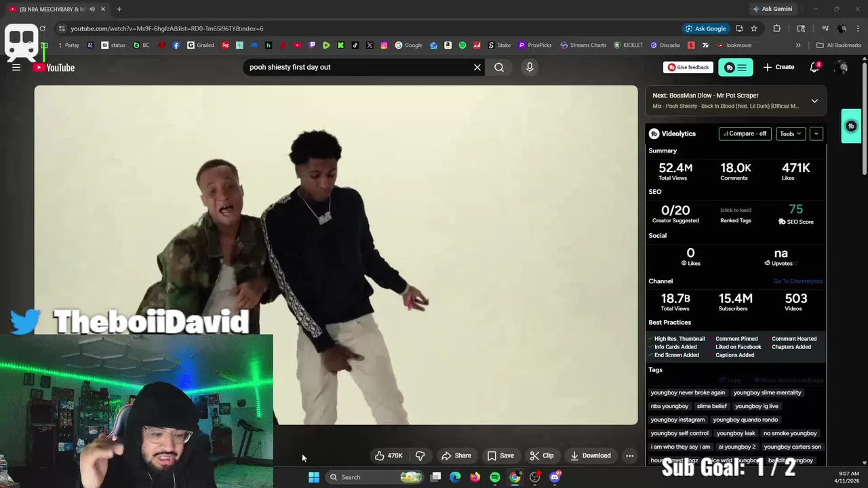Open the PrizePicks bookmark
This screenshot has width=868, height=488.
click(x=534, y=45)
